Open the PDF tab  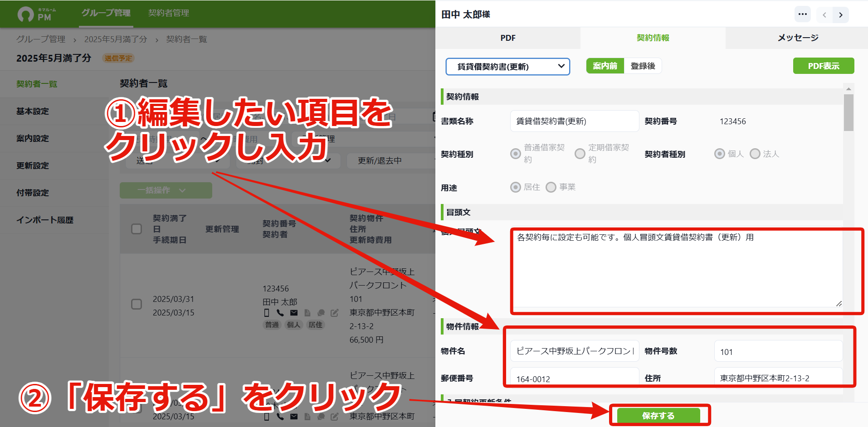[508, 38]
